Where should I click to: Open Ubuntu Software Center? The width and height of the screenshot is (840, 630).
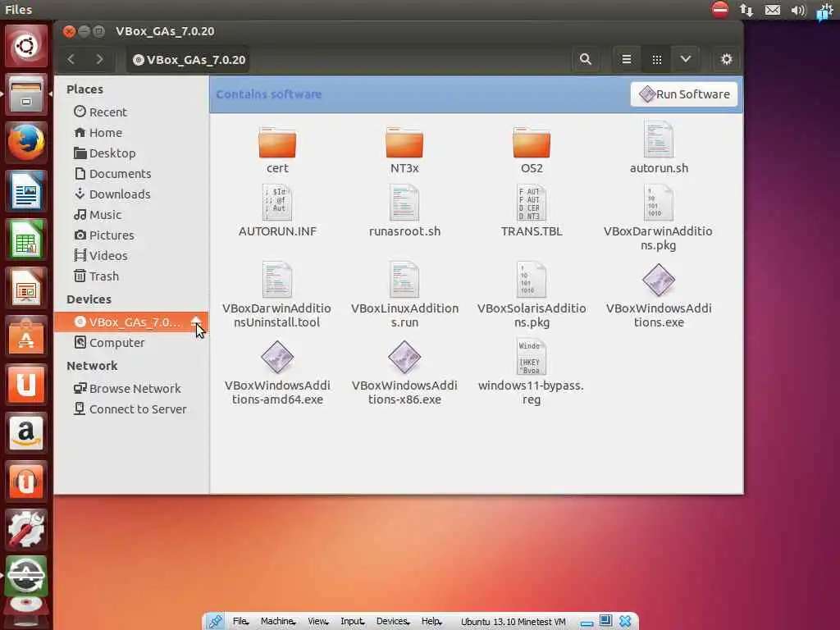click(26, 336)
